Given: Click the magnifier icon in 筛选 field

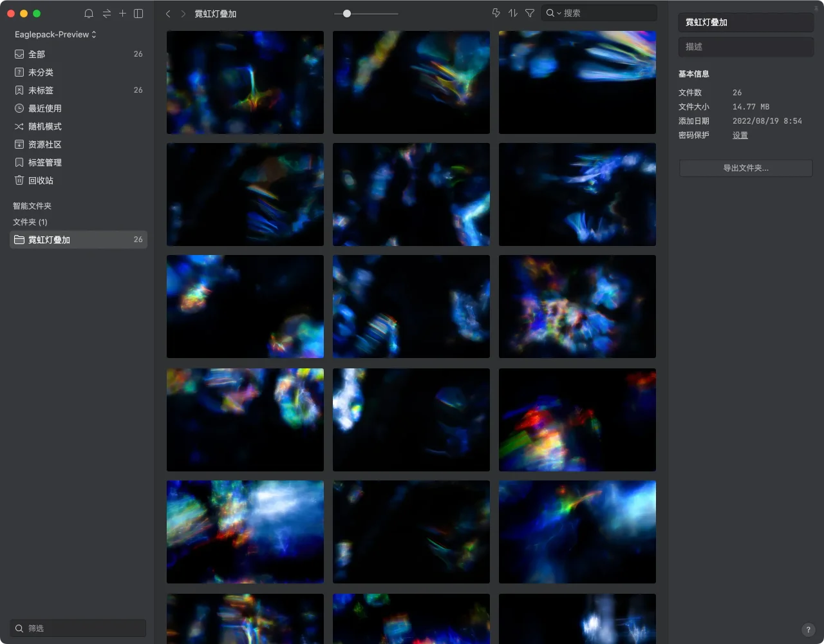Looking at the screenshot, I should click(x=19, y=628).
